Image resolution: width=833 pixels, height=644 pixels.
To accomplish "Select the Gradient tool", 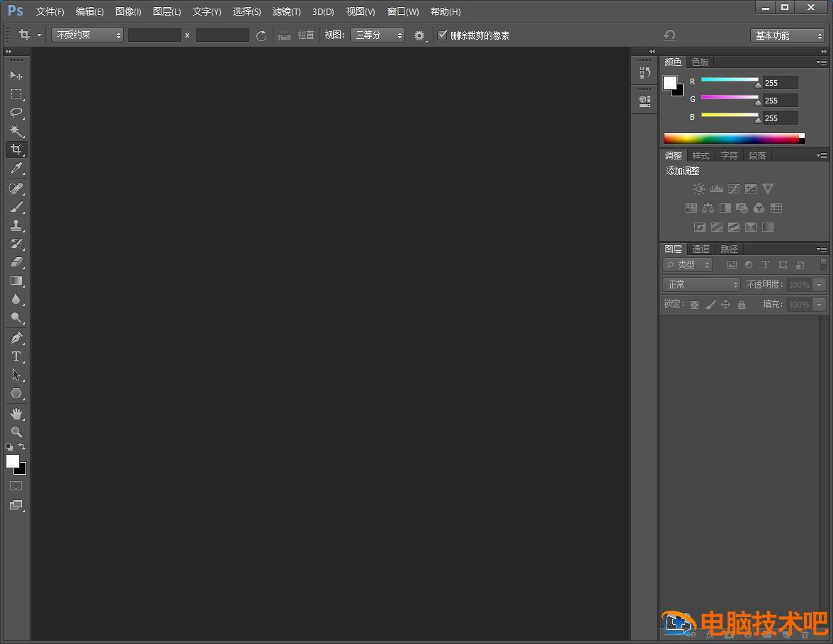I will (16, 281).
